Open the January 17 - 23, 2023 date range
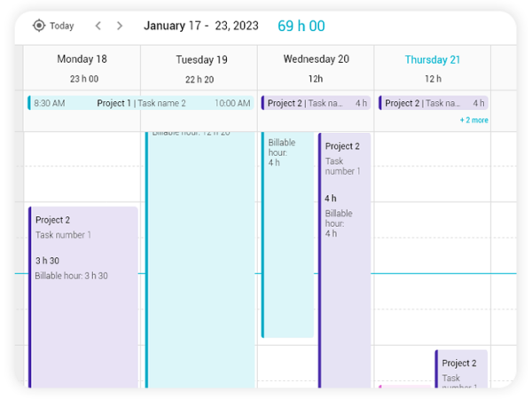 pyautogui.click(x=200, y=26)
